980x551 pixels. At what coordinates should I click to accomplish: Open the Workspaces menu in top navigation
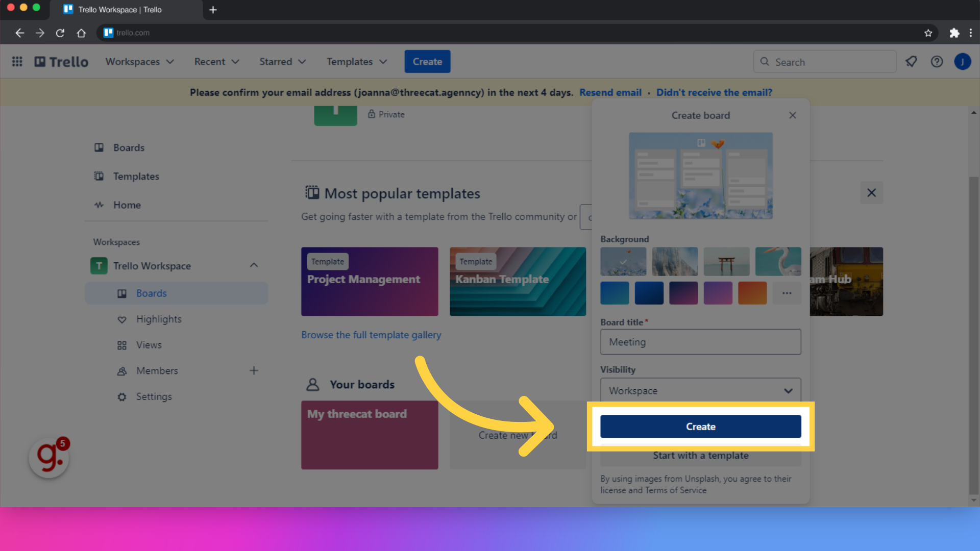point(139,62)
